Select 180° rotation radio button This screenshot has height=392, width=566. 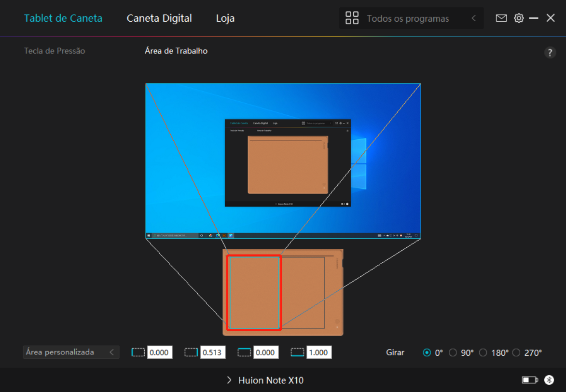[x=483, y=352]
